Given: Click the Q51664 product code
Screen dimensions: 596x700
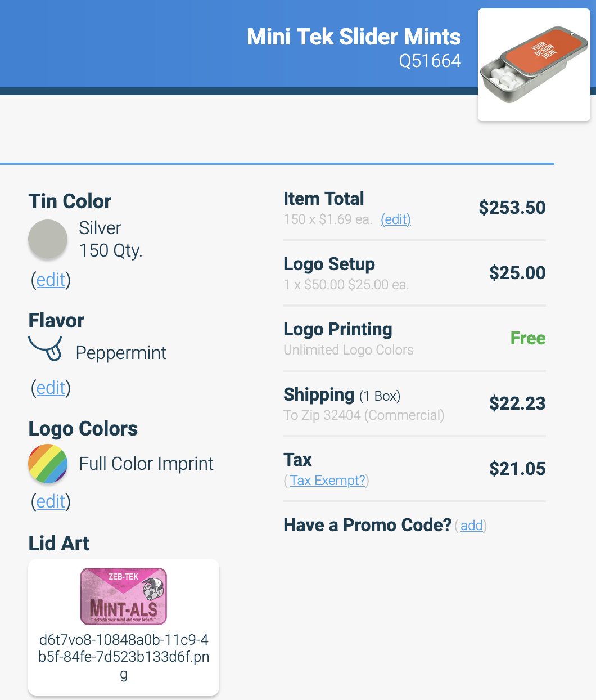Looking at the screenshot, I should (x=430, y=61).
